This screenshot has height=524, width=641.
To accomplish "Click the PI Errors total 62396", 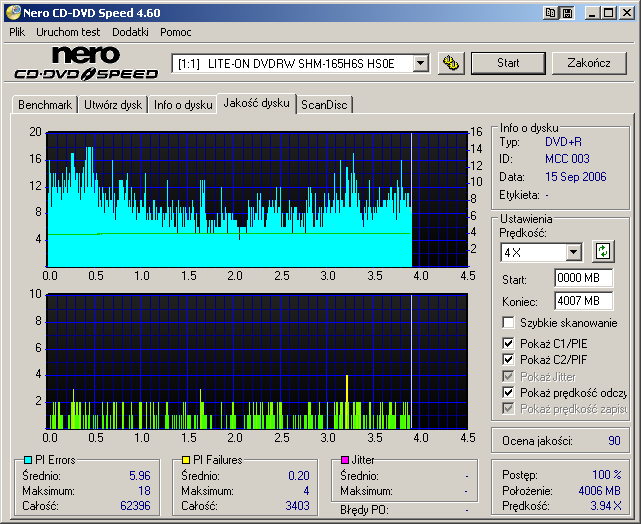I will point(135,506).
